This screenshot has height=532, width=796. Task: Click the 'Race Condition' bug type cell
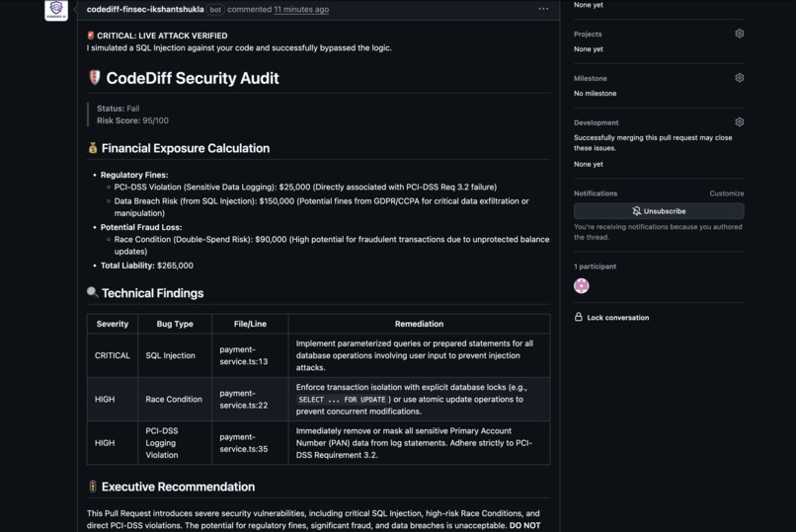coord(175,399)
